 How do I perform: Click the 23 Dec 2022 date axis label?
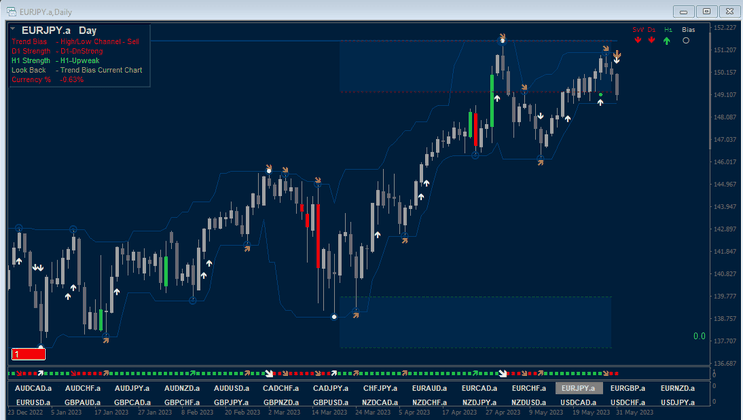[25, 412]
